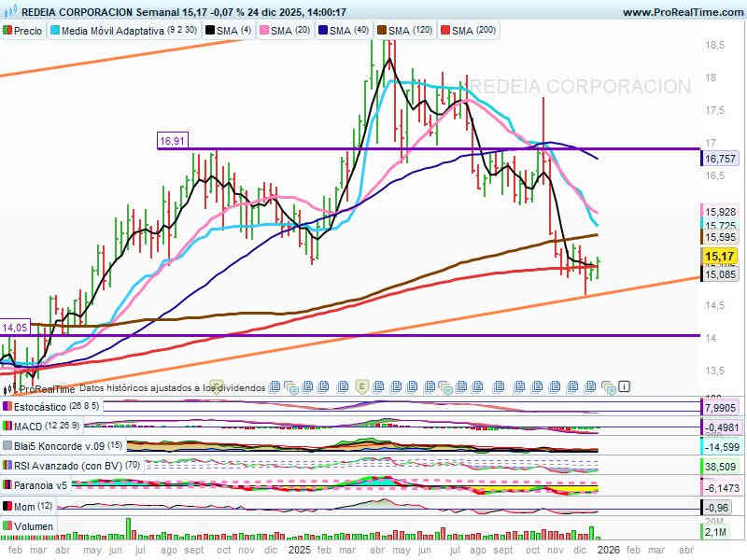Click the Estocástico indicator icon
Viewport: 747px width, 560px height.
click(x=8, y=407)
